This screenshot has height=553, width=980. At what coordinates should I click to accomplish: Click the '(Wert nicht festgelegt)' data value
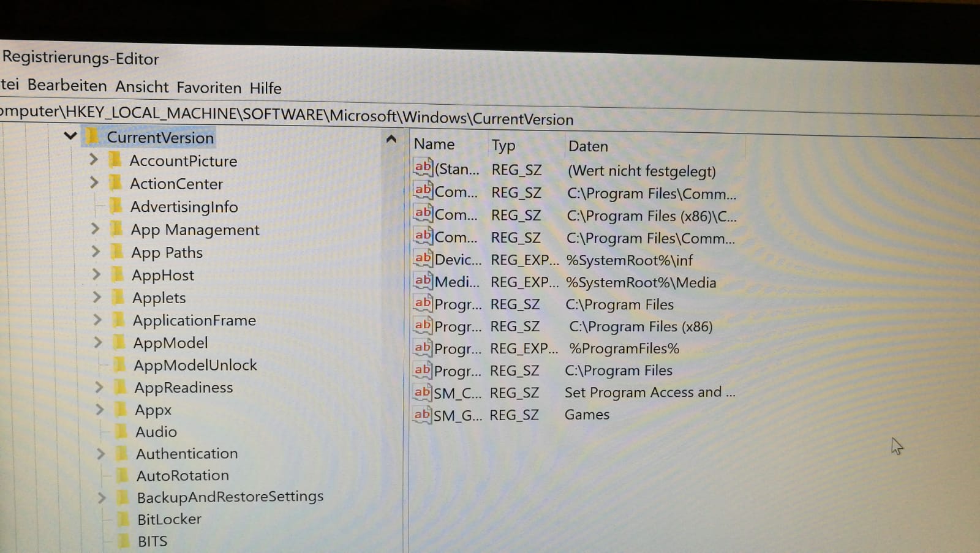tap(642, 171)
